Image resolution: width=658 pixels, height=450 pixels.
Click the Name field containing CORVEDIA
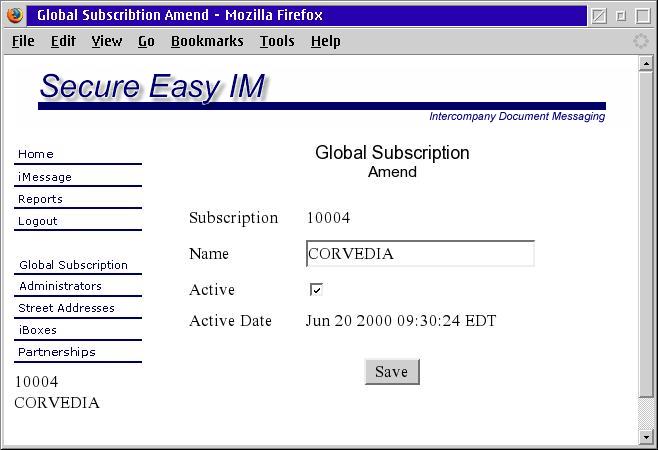pos(420,254)
